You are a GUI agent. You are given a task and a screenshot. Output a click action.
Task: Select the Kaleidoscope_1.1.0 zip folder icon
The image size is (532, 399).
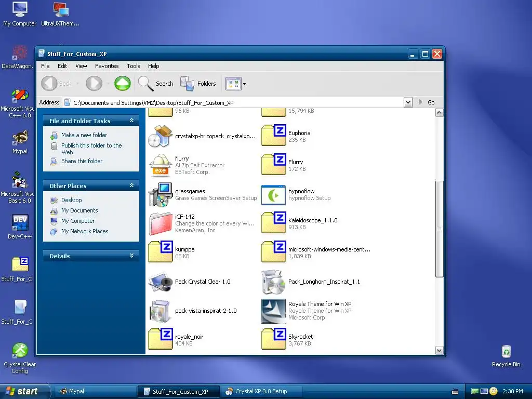coord(274,223)
